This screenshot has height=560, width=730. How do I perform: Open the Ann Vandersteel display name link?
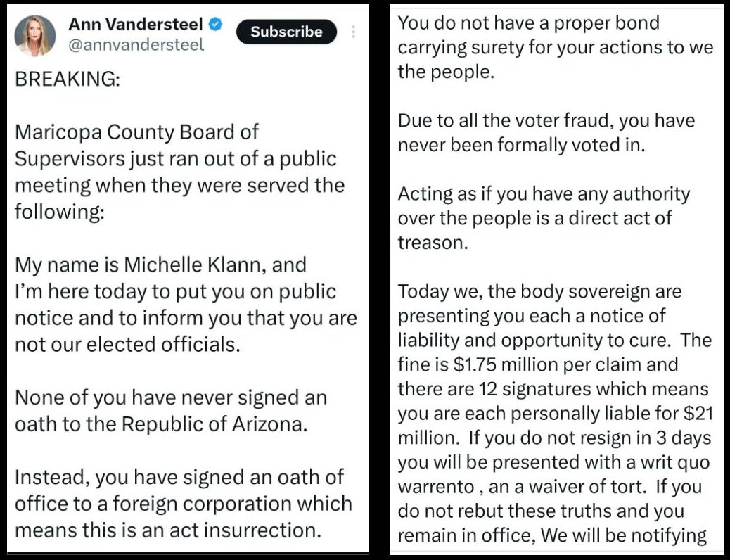coord(136,25)
